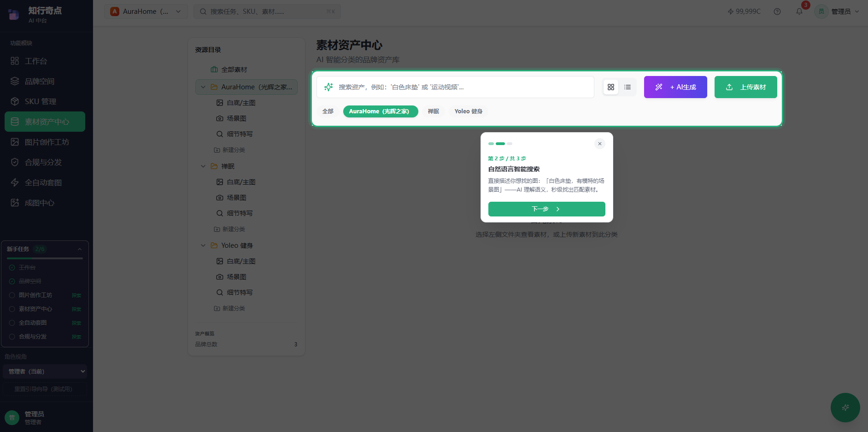Screen dimensions: 868x432
Task: Collapse the 禅眠 folder in 资源目录
Action: coord(203,166)
